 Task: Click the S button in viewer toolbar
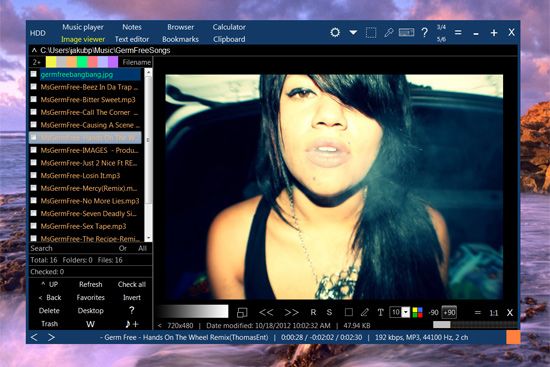(329, 312)
